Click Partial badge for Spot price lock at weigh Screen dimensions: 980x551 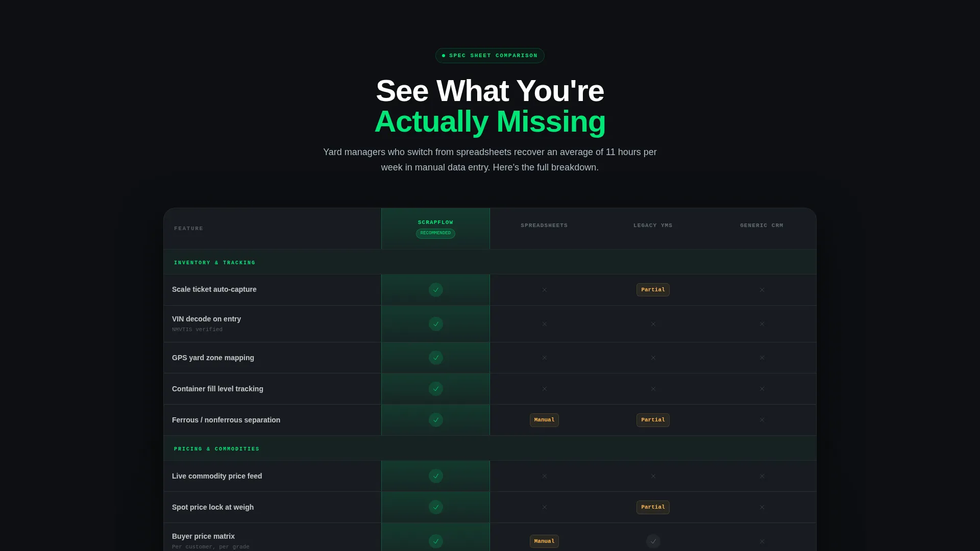(x=653, y=507)
